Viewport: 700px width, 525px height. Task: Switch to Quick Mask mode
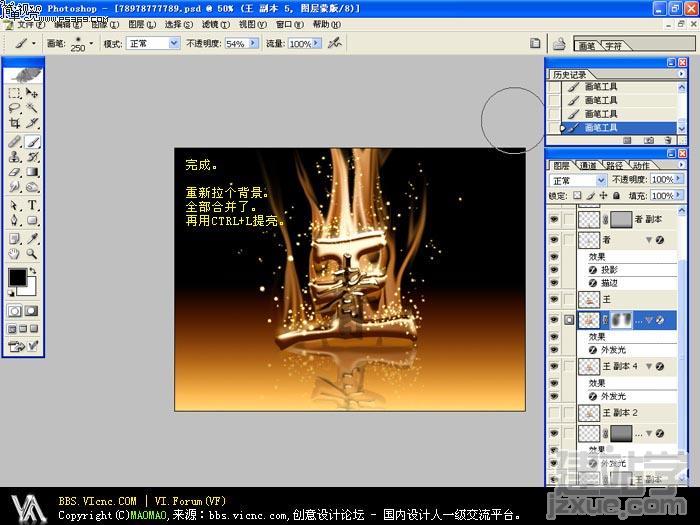point(31,311)
